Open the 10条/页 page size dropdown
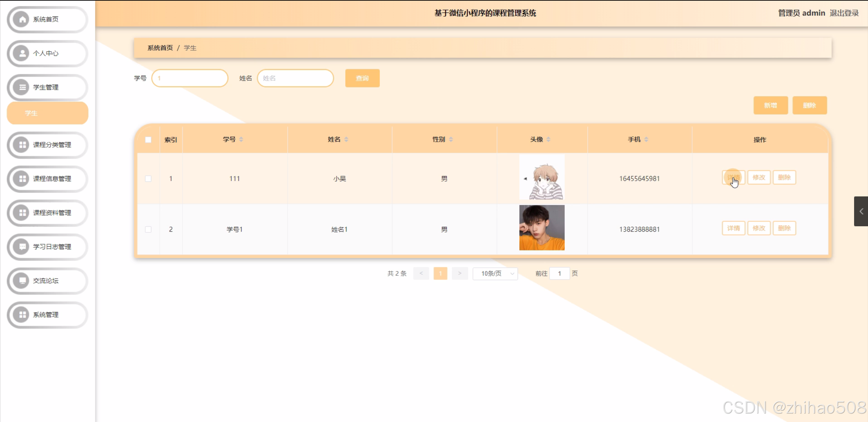This screenshot has height=422, width=868. point(495,273)
